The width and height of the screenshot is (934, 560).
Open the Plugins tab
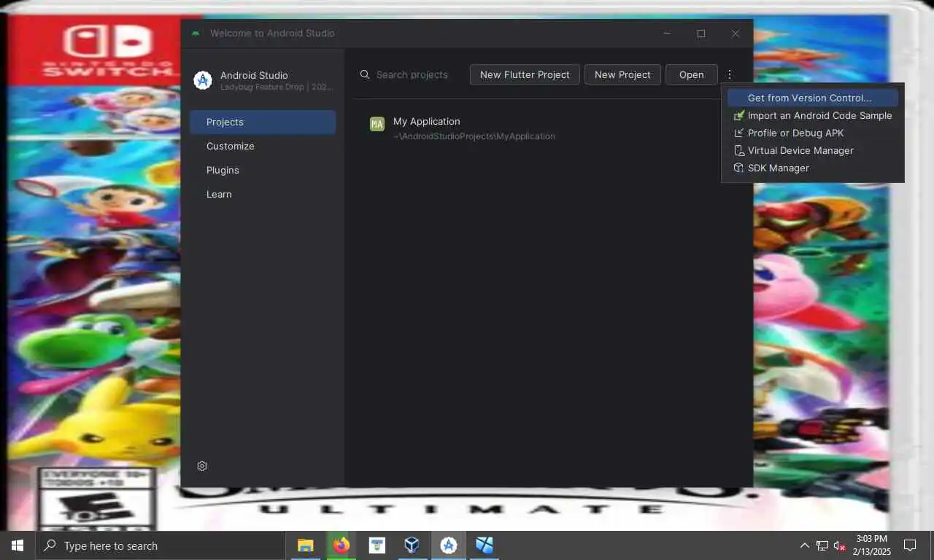click(x=263, y=170)
